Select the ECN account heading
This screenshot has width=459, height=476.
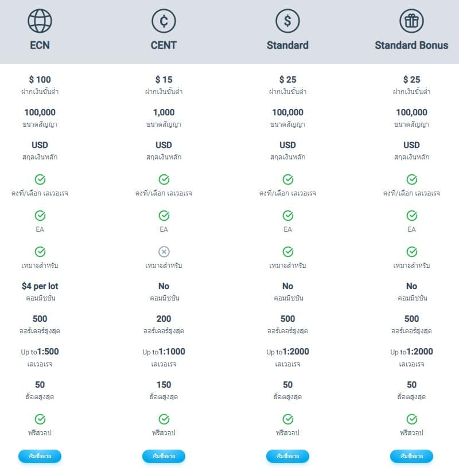[x=40, y=45]
